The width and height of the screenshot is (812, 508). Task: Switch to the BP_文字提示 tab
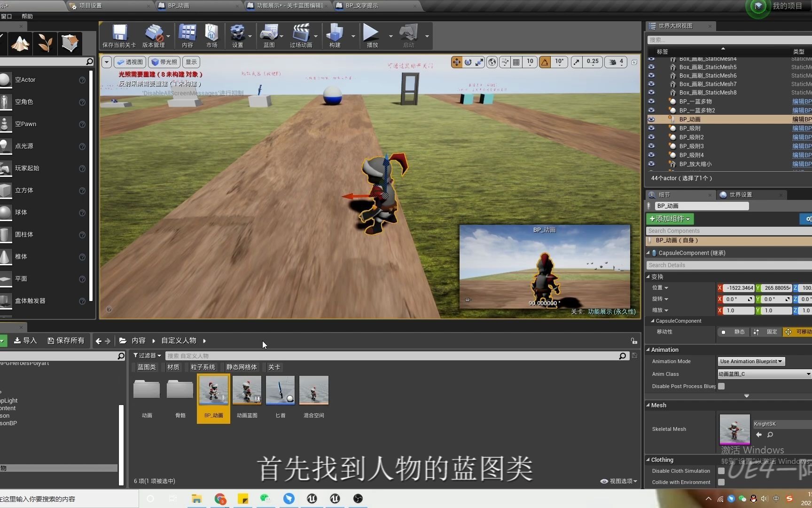362,6
